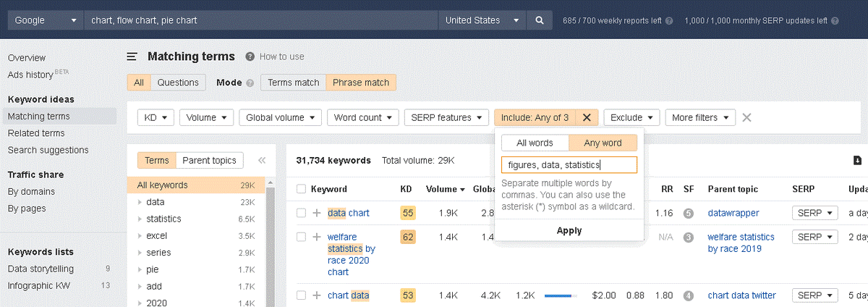868x307 pixels.
Task: Click the weekly reports left help icon
Action: (669, 21)
